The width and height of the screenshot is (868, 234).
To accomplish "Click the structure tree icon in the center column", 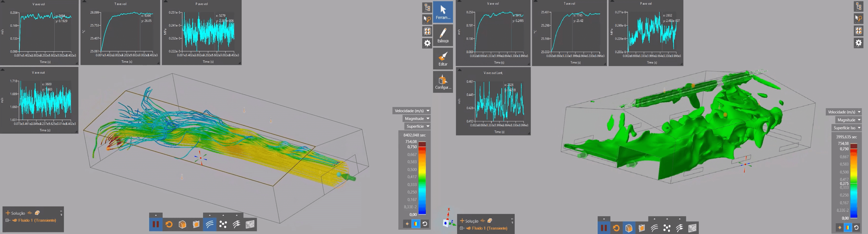I will tap(427, 7).
